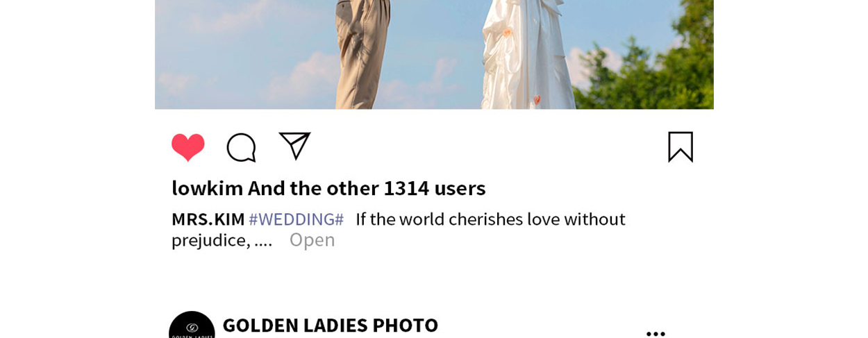Expand the caption with the Open link
The width and height of the screenshot is (868, 338).
tap(312, 240)
